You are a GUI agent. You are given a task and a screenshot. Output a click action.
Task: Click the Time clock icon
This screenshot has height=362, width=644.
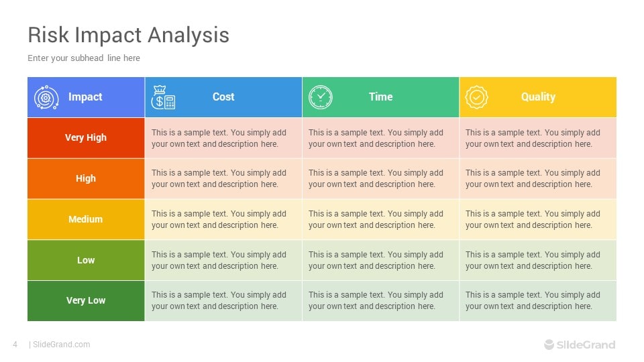(321, 97)
